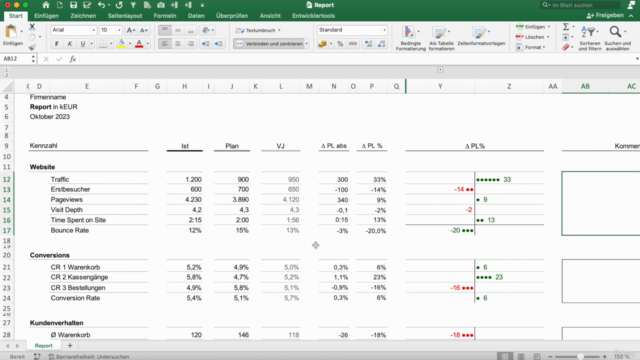Open Löschen cells dropdown
The height and width of the screenshot is (360, 640).
533,37
